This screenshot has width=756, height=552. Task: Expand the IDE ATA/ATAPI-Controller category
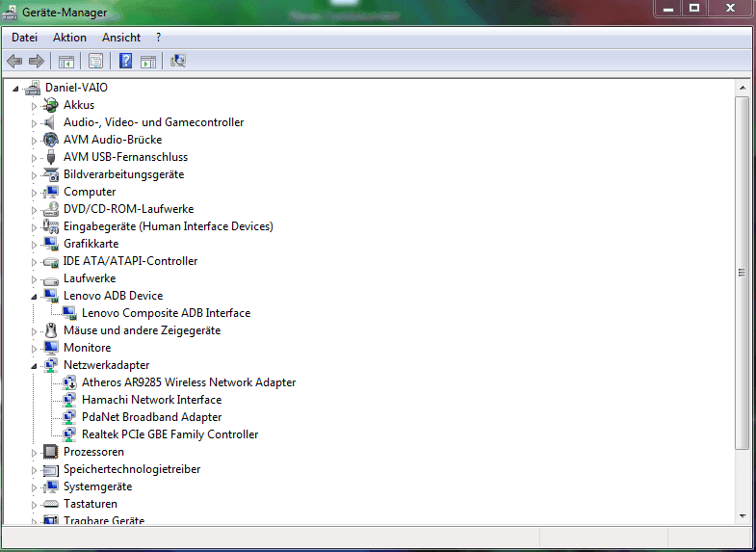(x=34, y=262)
